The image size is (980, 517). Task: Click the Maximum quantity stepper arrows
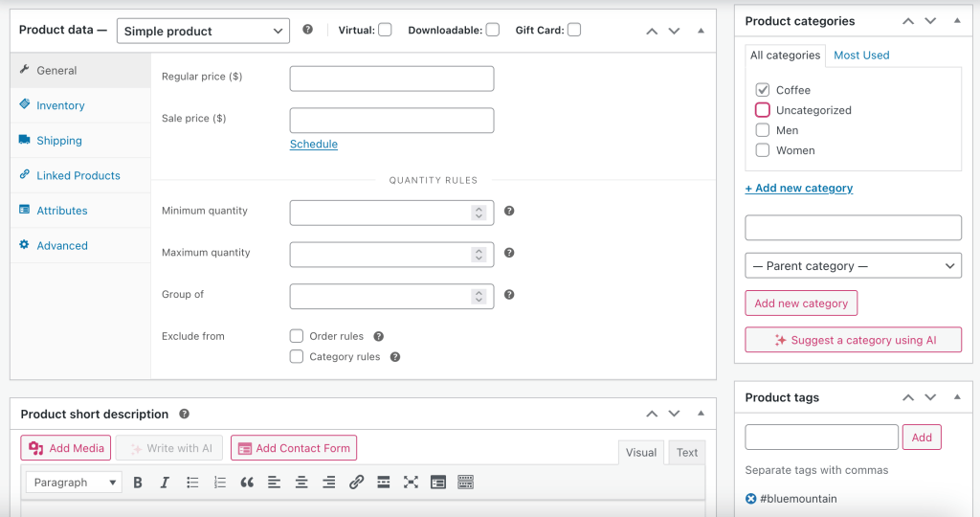(479, 254)
